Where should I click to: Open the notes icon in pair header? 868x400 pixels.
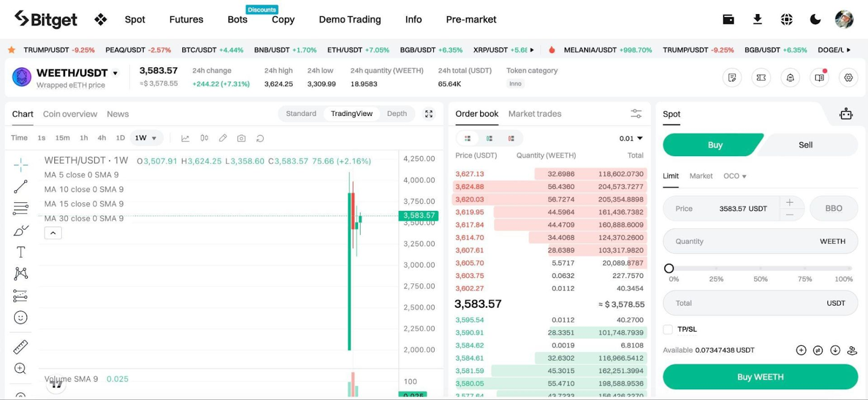pos(732,78)
